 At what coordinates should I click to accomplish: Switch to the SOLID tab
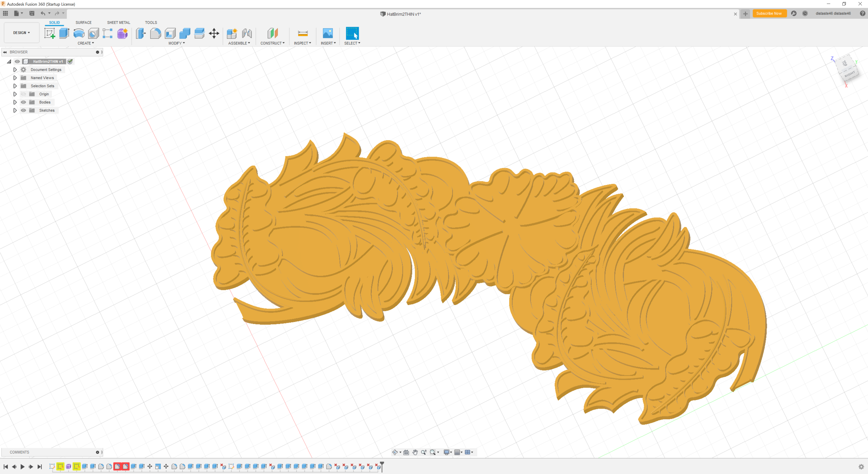pyautogui.click(x=54, y=23)
